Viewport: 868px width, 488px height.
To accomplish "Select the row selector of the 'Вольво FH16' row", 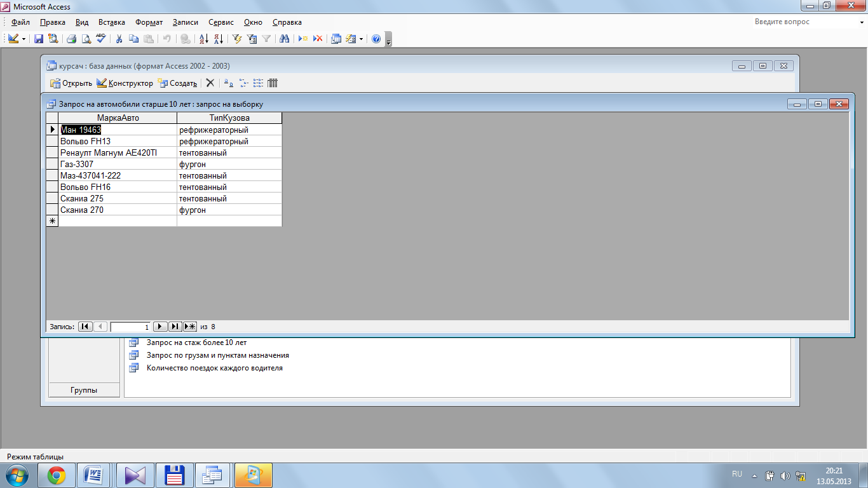I will pyautogui.click(x=52, y=187).
